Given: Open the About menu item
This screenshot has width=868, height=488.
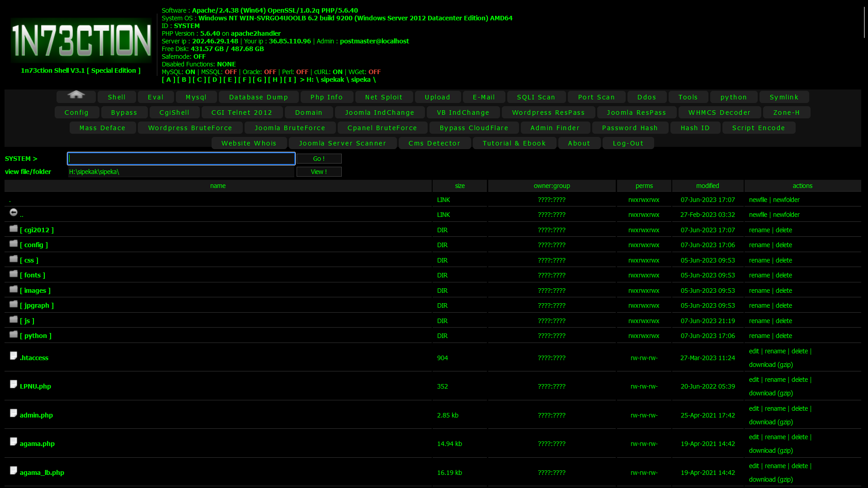Looking at the screenshot, I should coord(579,143).
